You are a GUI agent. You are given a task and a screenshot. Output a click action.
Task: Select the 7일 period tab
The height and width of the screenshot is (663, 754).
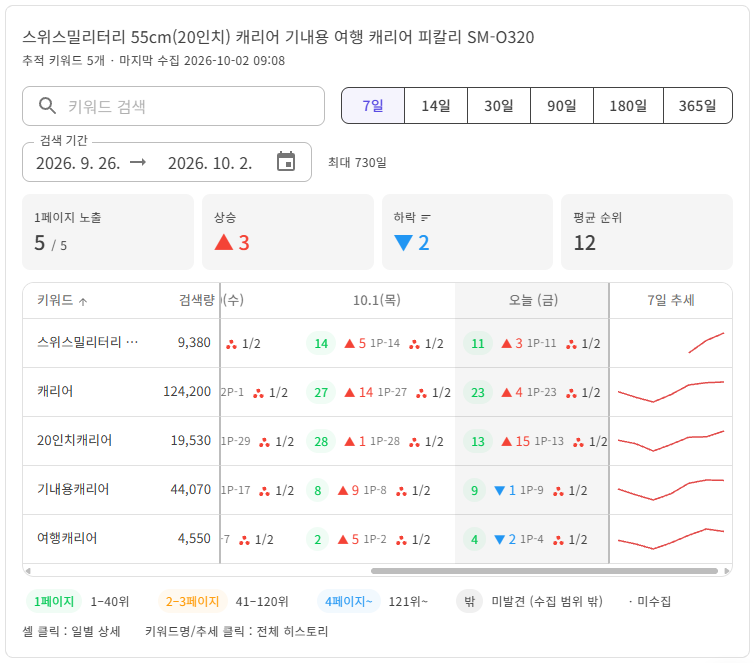pyautogui.click(x=373, y=105)
